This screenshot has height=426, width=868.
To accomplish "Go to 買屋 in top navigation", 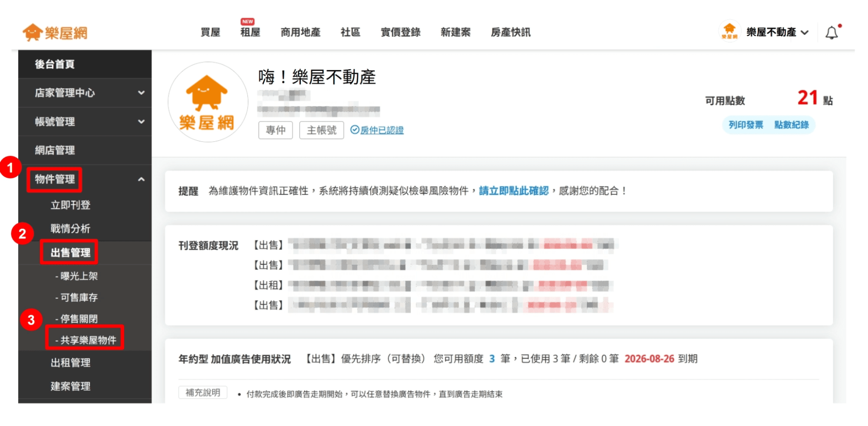I will point(210,32).
